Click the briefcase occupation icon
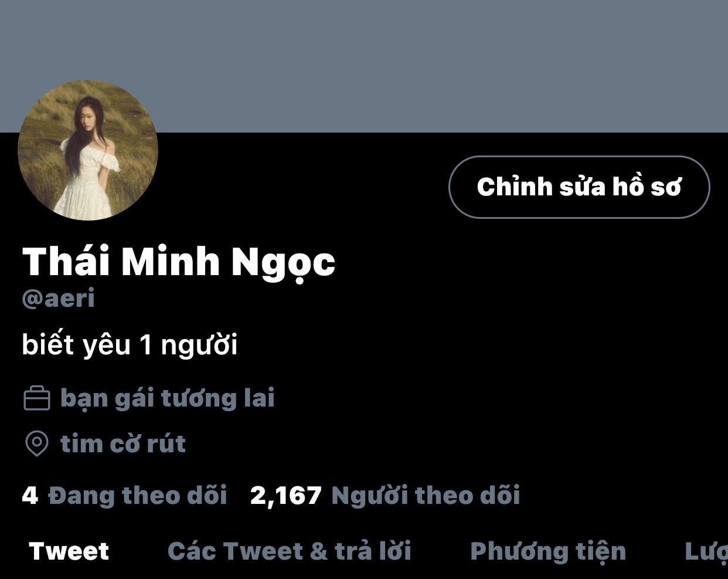This screenshot has height=579, width=728. tap(36, 398)
